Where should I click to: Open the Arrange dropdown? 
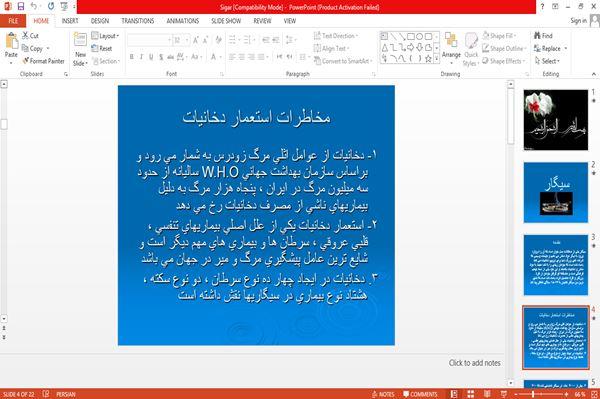[451, 47]
